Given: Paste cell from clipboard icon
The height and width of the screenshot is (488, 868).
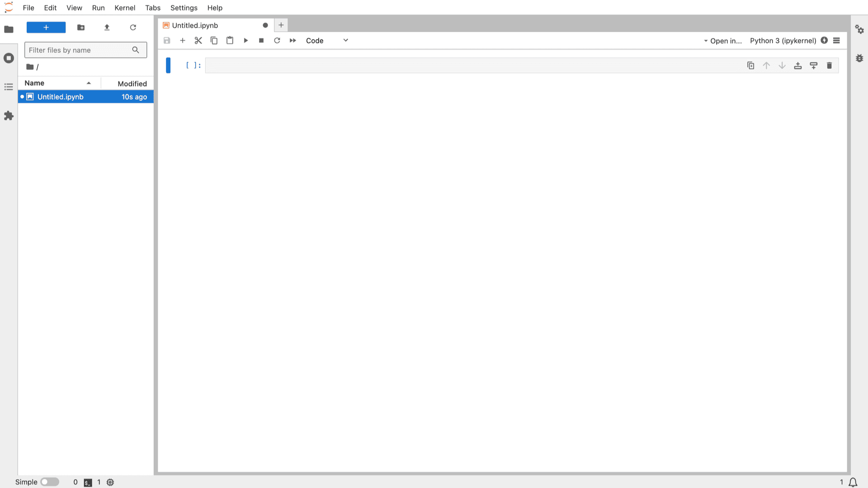Looking at the screenshot, I should point(230,41).
